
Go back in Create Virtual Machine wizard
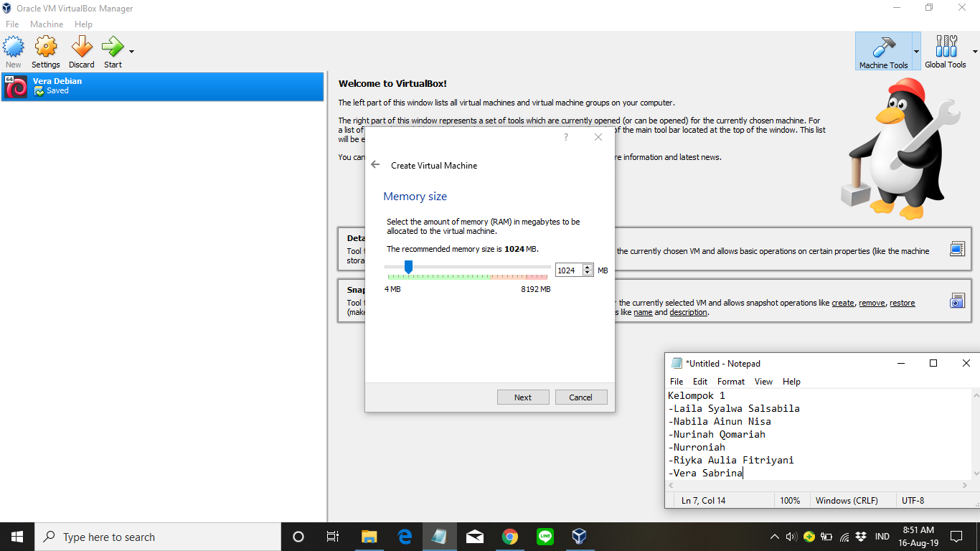coord(375,165)
